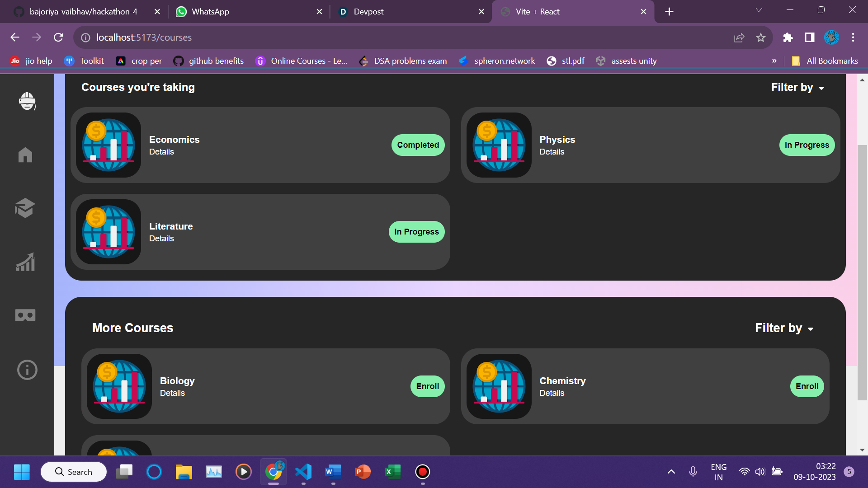Expand Filter by in More Courses
This screenshot has width=868, height=488.
[784, 328]
